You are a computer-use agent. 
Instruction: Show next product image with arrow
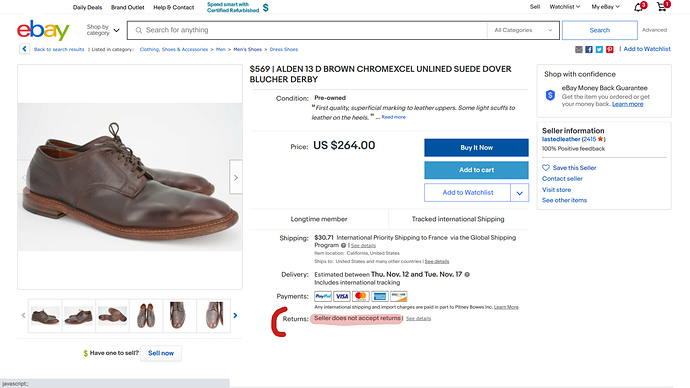coord(235,177)
